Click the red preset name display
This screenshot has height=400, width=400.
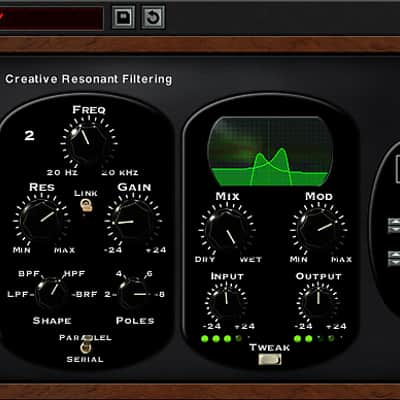pos(51,18)
